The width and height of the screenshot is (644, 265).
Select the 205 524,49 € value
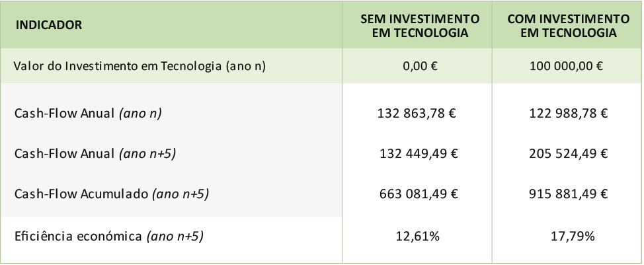(x=569, y=153)
